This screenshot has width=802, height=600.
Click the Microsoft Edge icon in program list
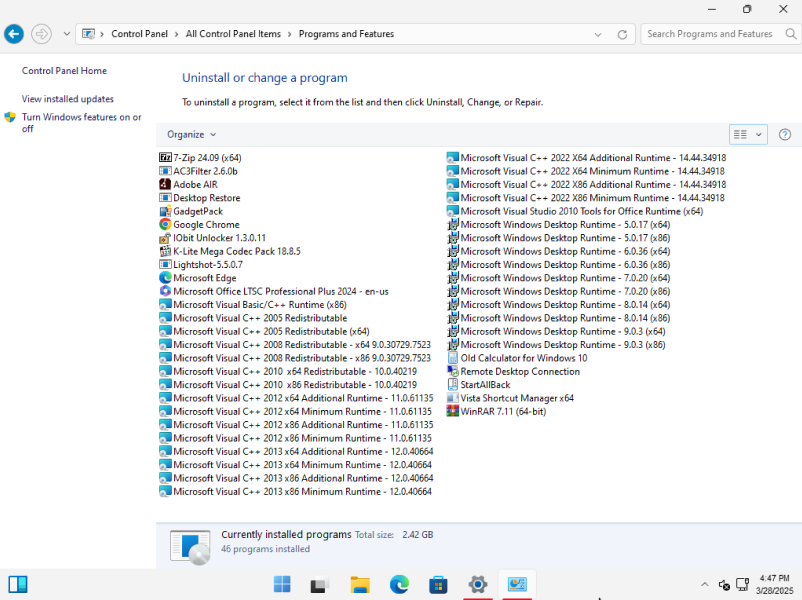point(165,278)
